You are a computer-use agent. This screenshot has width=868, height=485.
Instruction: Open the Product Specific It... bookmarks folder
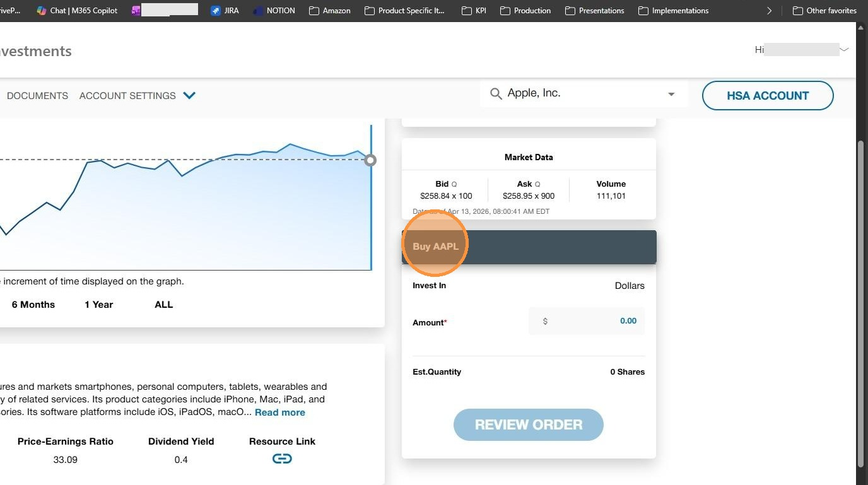tap(404, 10)
